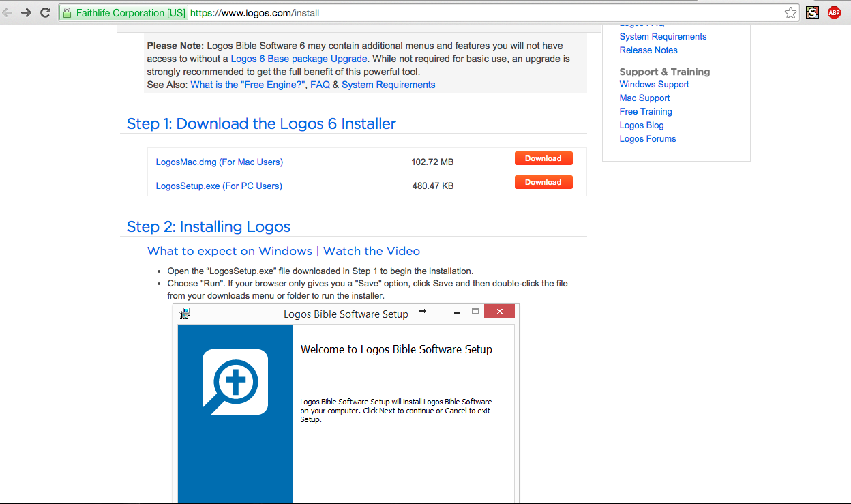851x504 pixels.
Task: Open the FAQ link in the note
Action: pyautogui.click(x=320, y=85)
